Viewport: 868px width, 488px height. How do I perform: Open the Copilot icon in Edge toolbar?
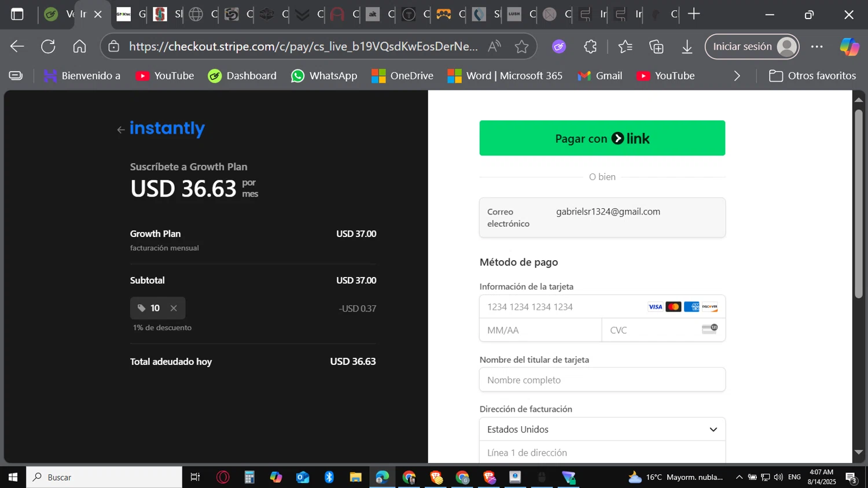pyautogui.click(x=849, y=47)
